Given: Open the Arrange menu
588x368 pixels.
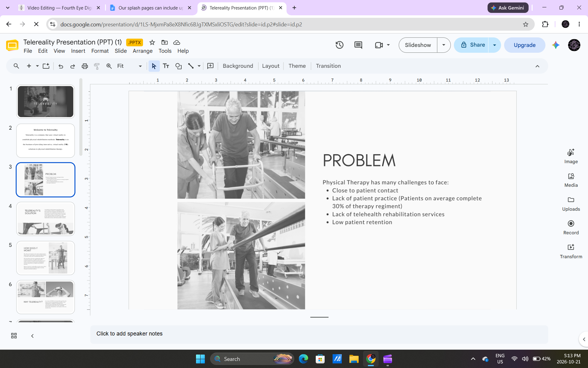Looking at the screenshot, I should click(143, 51).
